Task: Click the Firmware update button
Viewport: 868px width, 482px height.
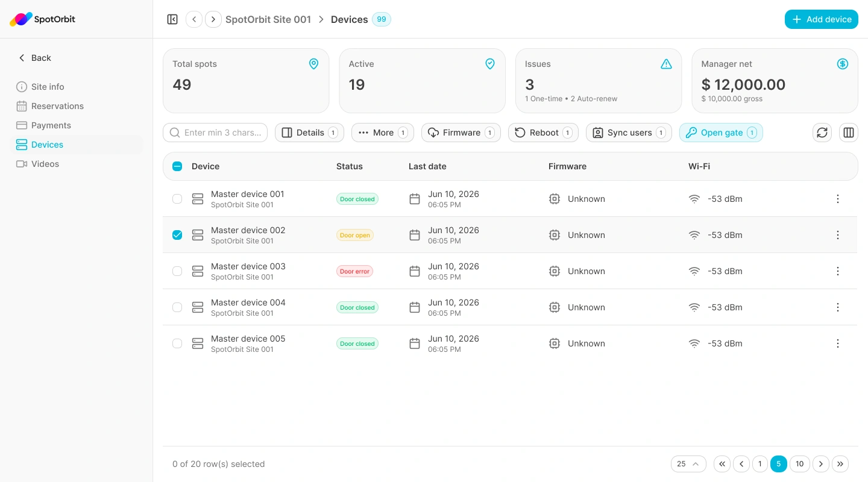Action: coord(461,133)
